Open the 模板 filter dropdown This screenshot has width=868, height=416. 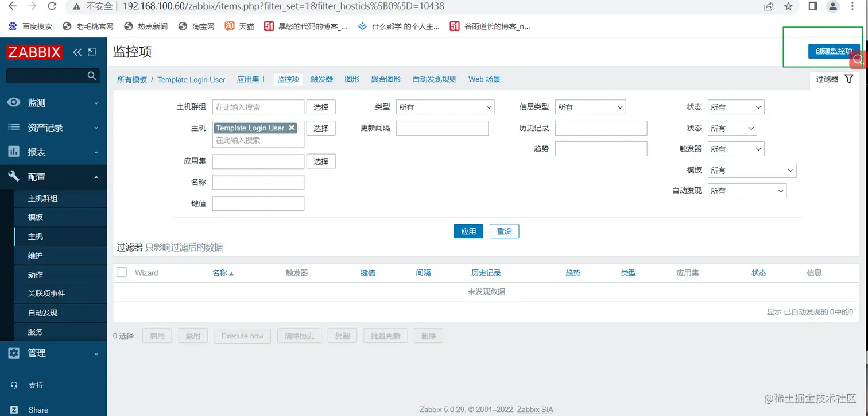pos(752,170)
